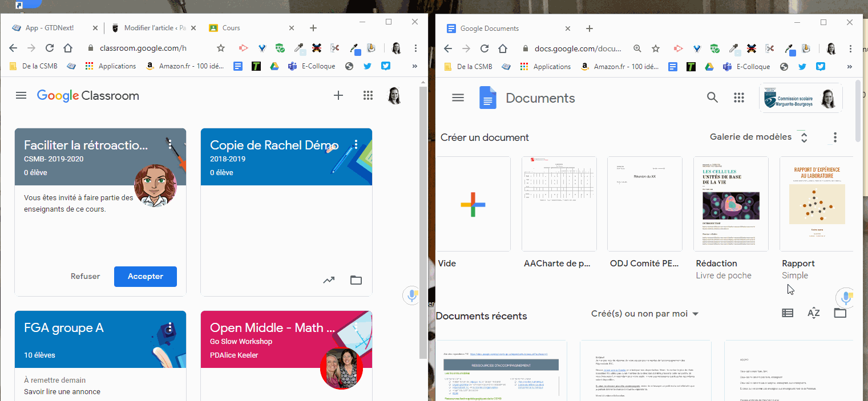
Task: Decline the class invitation with Refuser
Action: coord(85,276)
